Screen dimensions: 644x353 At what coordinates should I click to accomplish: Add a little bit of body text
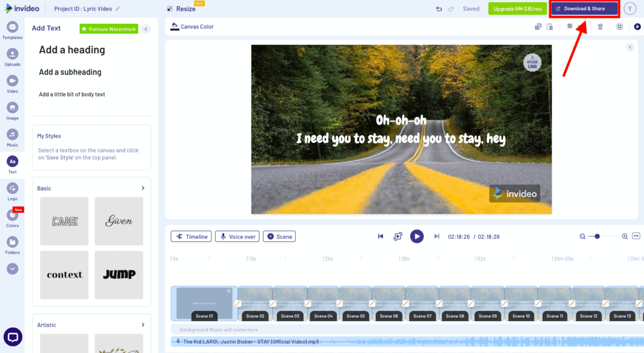coord(72,95)
